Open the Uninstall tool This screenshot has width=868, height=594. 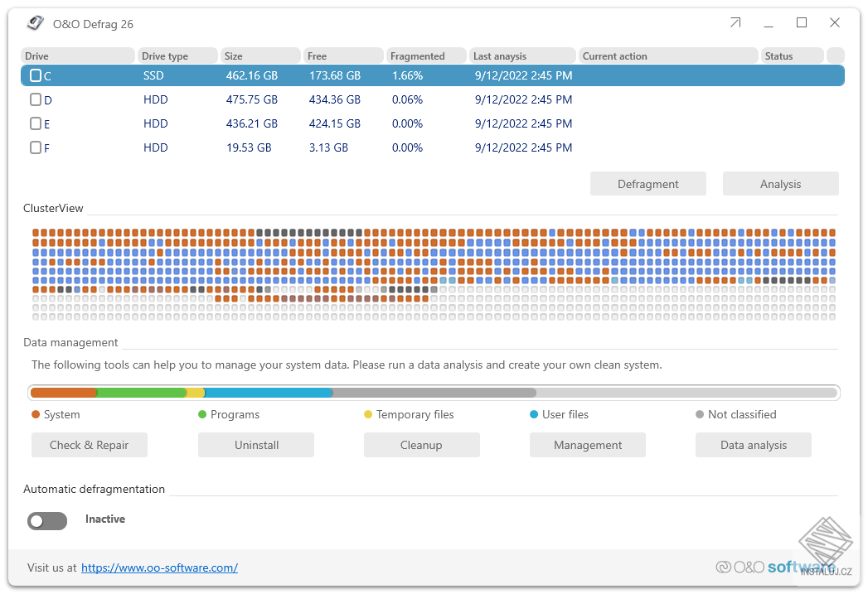255,445
